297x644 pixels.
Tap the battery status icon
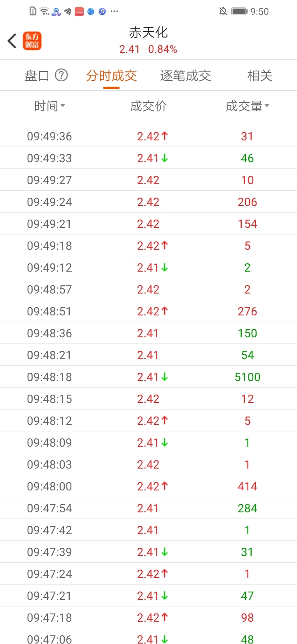pyautogui.click(x=239, y=12)
